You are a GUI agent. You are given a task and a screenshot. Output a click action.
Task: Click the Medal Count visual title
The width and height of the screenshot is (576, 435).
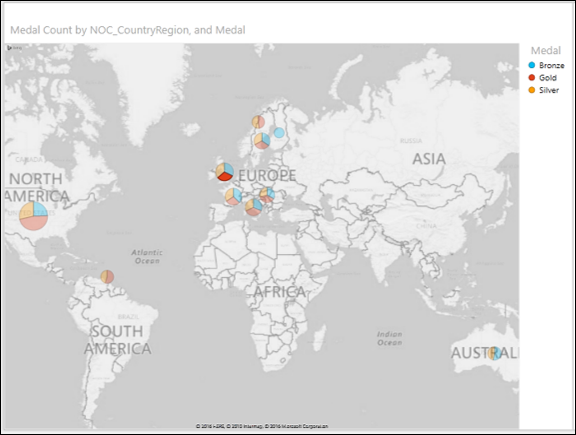point(128,30)
